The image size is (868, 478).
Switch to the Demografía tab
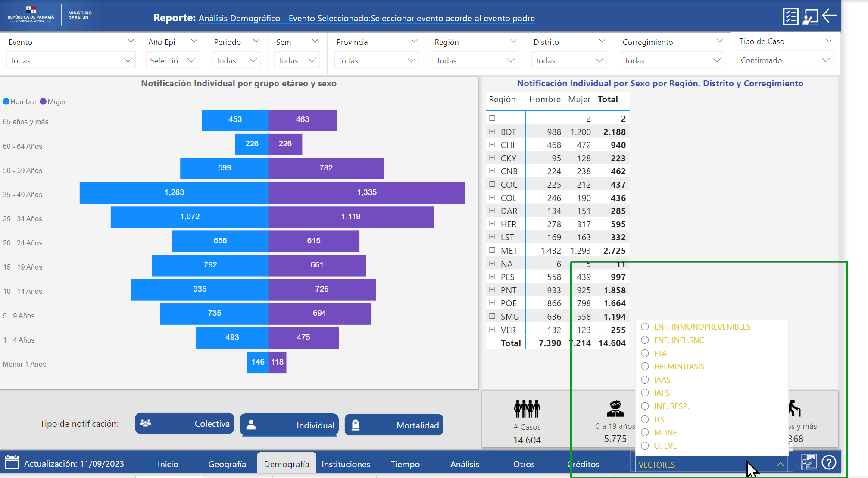click(x=287, y=464)
